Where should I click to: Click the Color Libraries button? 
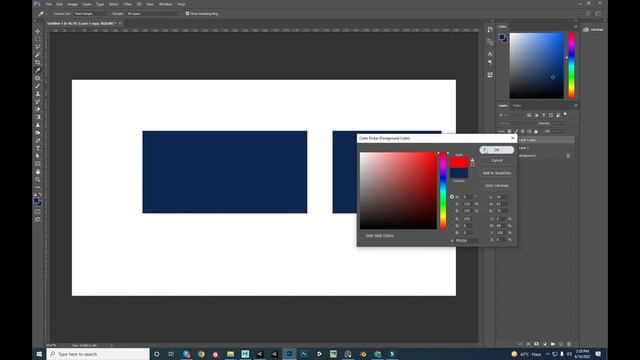point(497,186)
